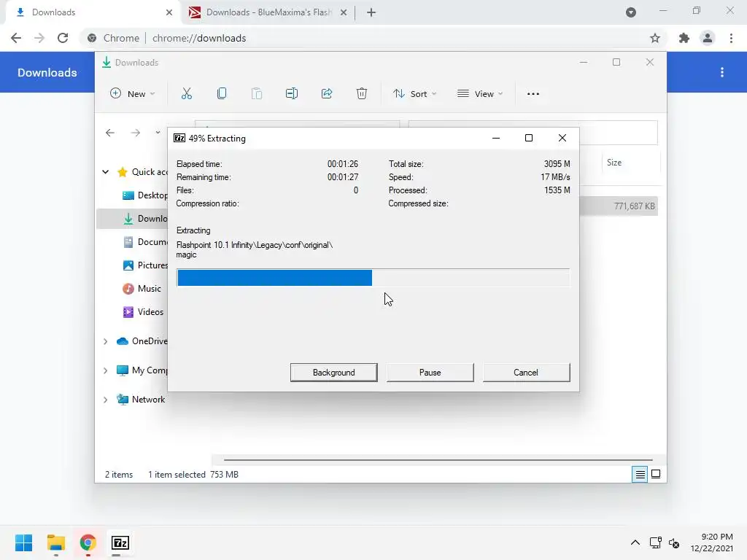Click the muted volume tray icon
This screenshot has height=560, width=747.
point(674,542)
